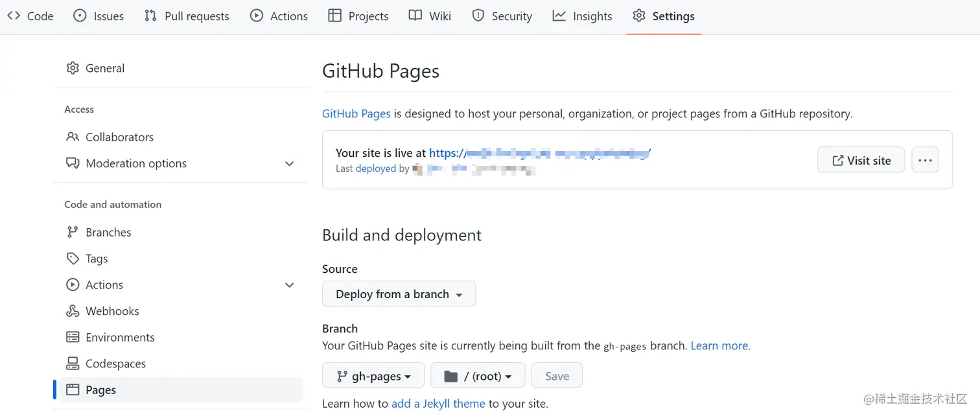Select Pages in the sidebar
Image resolution: width=980 pixels, height=418 pixels.
180,390
